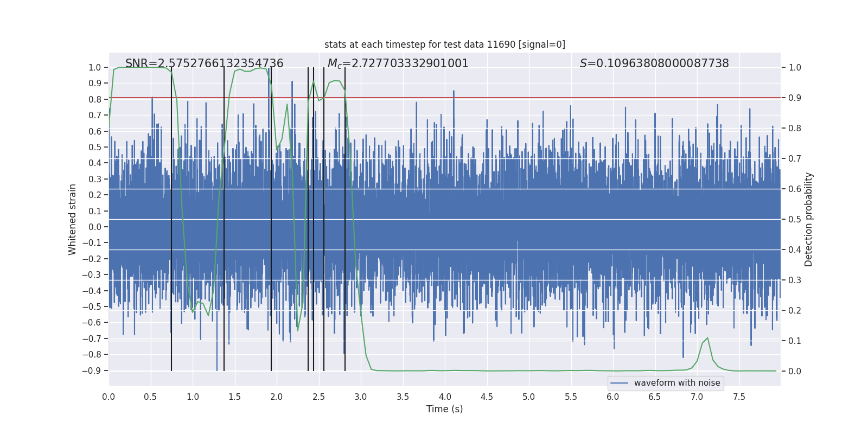The width and height of the screenshot is (868, 434).
Task: Click the SNR value annotation text
Action: (205, 63)
